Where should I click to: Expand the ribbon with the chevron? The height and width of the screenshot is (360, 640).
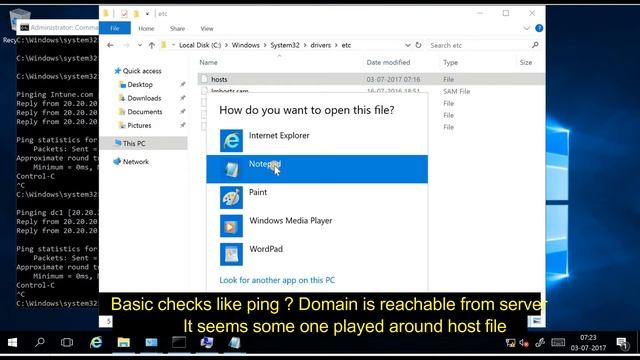click(527, 28)
